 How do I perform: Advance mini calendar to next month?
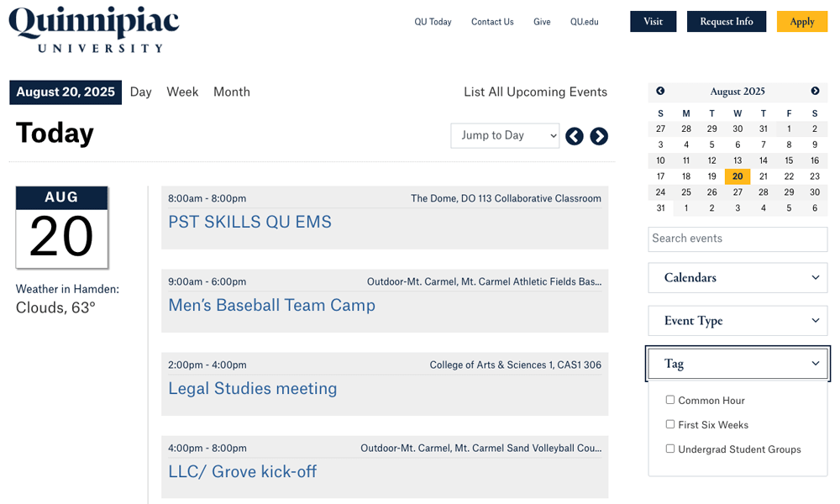pos(815,91)
